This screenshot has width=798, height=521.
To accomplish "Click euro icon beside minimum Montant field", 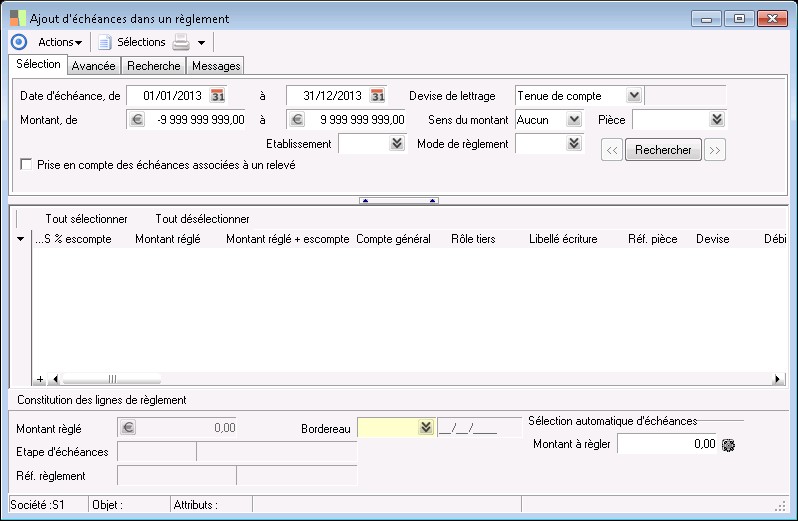I will tap(137, 120).
